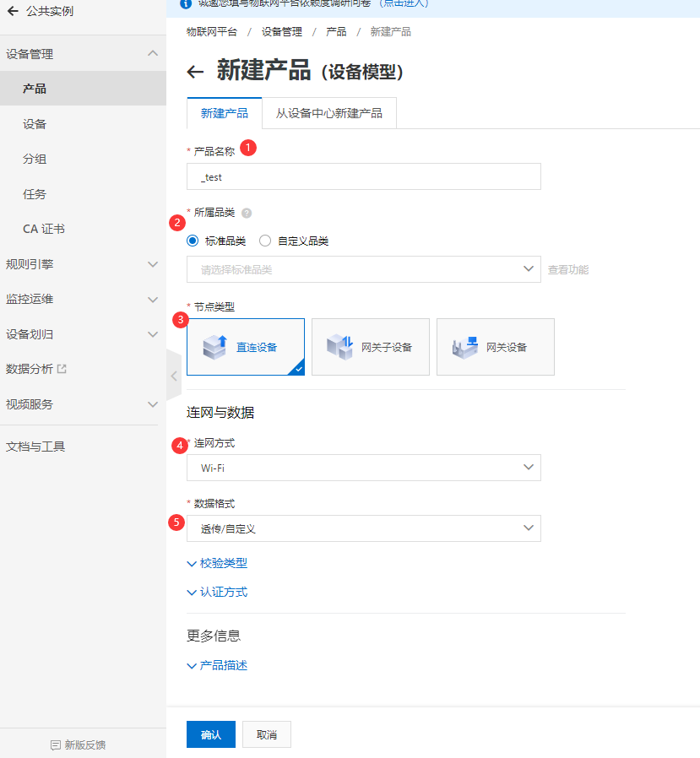Open the 所属品类 help question mark
The height and width of the screenshot is (758, 700).
pos(247,212)
